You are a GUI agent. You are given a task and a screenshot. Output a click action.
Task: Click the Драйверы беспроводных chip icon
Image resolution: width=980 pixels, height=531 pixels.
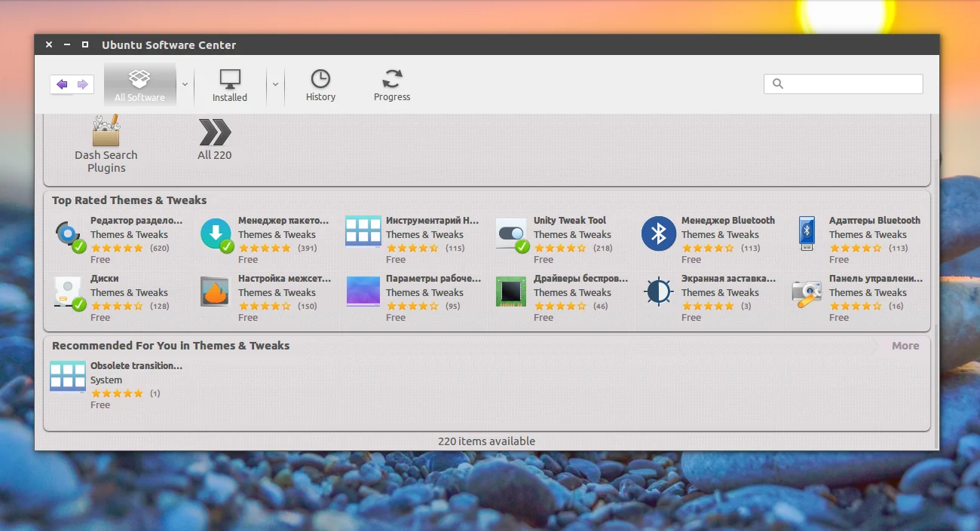(x=511, y=291)
